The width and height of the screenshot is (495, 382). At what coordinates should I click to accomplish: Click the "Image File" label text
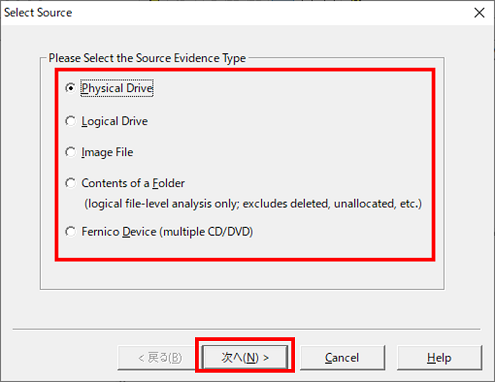click(x=107, y=152)
